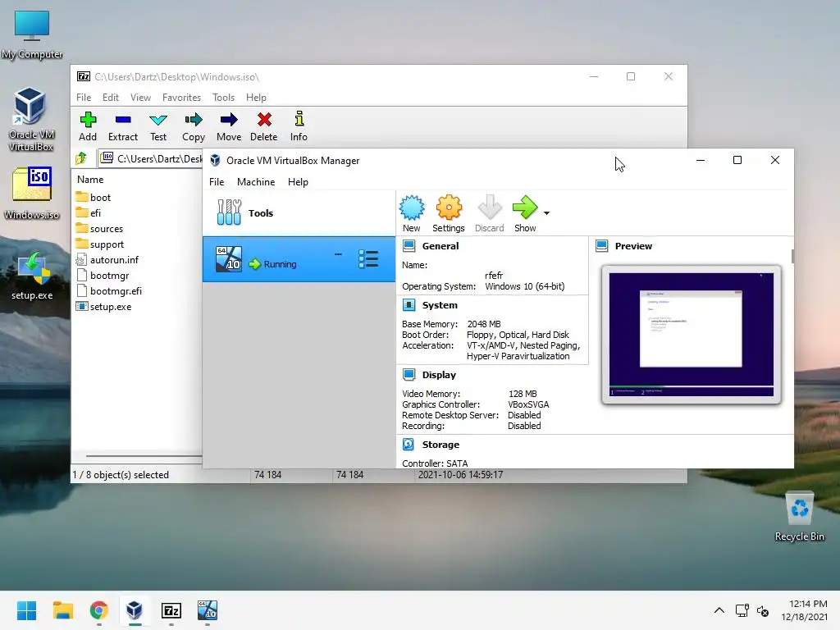840x630 pixels.
Task: Select the Tools entry in VirtualBox sidebar
Action: pyautogui.click(x=299, y=213)
